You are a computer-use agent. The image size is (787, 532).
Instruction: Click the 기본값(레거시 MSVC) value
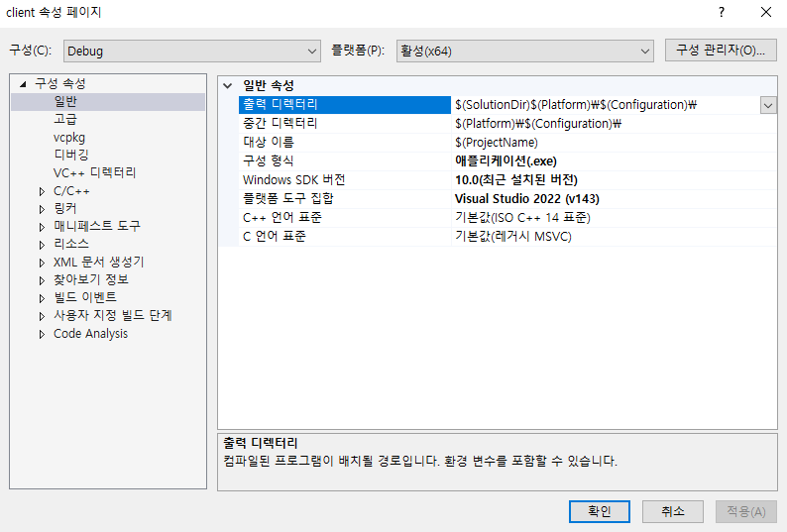coord(513,237)
